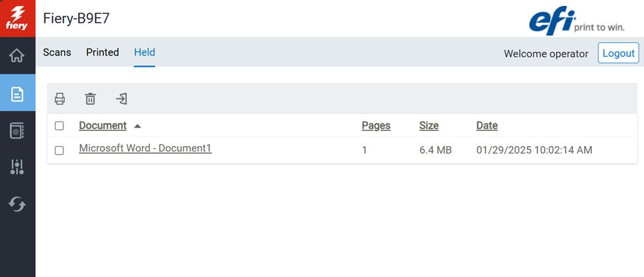The height and width of the screenshot is (277, 644).
Task: Click the Fiery logo icon
Action: (17, 18)
